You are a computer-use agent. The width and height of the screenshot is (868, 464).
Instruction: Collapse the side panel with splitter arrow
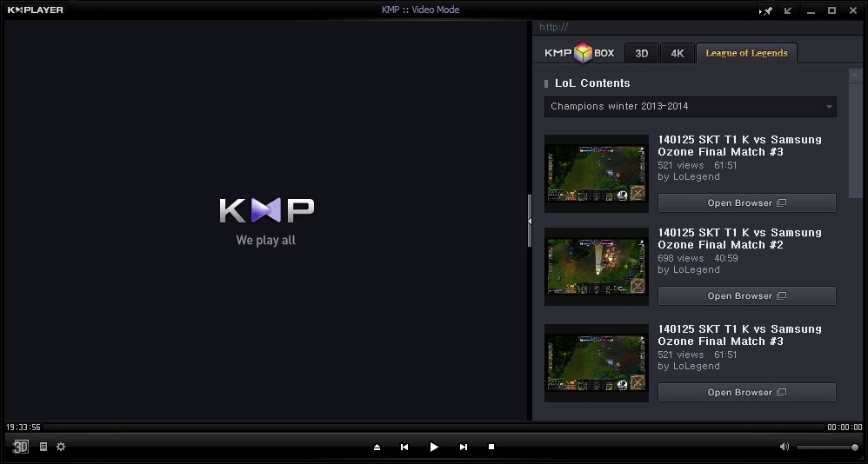click(x=530, y=221)
